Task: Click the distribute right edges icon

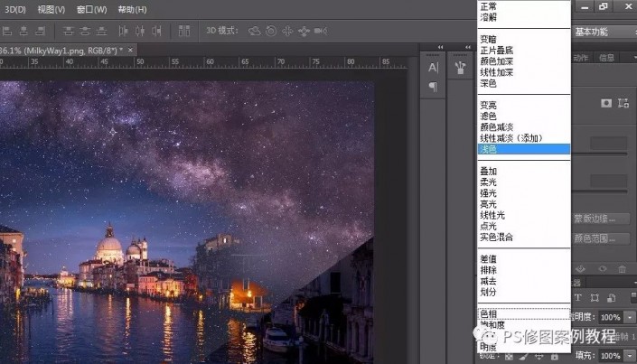Action: (156, 31)
